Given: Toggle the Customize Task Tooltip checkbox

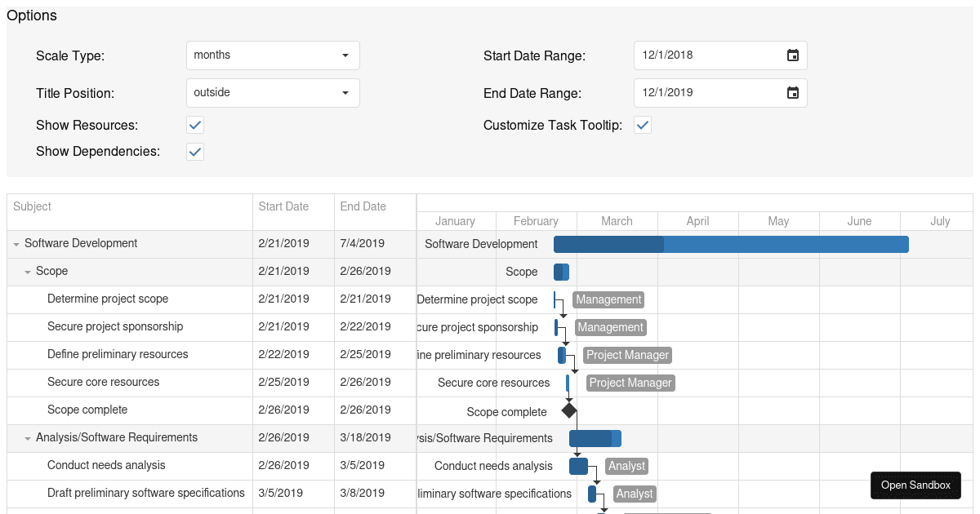Looking at the screenshot, I should pyautogui.click(x=643, y=125).
